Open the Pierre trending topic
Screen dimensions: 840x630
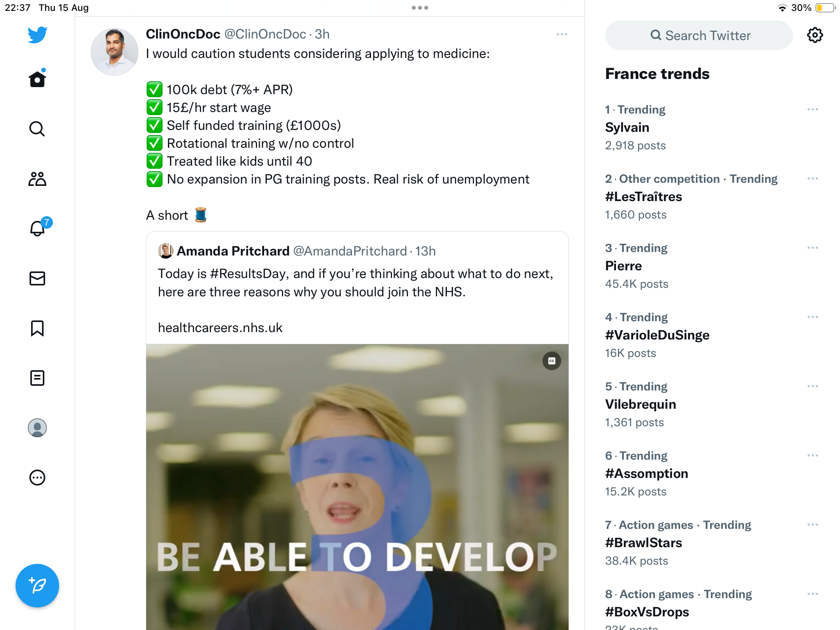(623, 266)
